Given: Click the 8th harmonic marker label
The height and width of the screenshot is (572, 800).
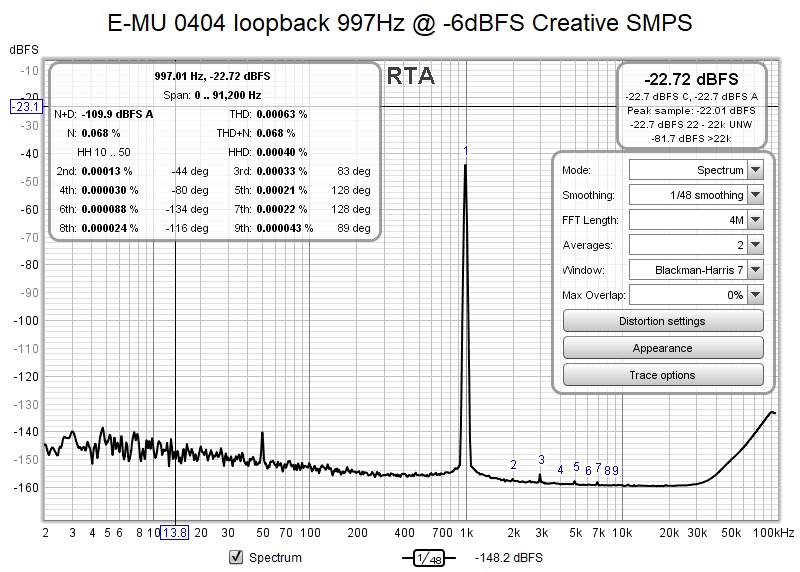Looking at the screenshot, I should tap(608, 470).
